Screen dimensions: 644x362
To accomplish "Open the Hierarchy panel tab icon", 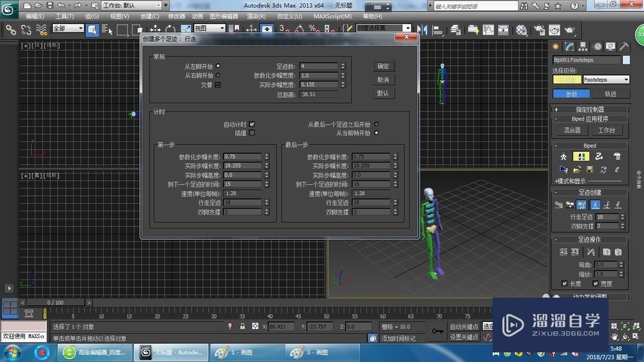I will [x=583, y=46].
